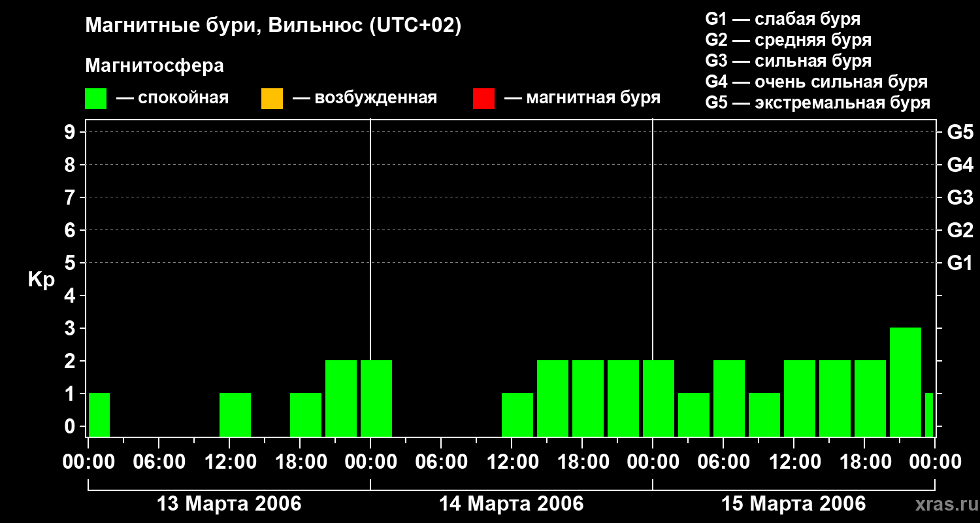The width and height of the screenshot is (980, 523).
Task: Select the 'G2 — средняя буря' legend line
Action: 789,40
